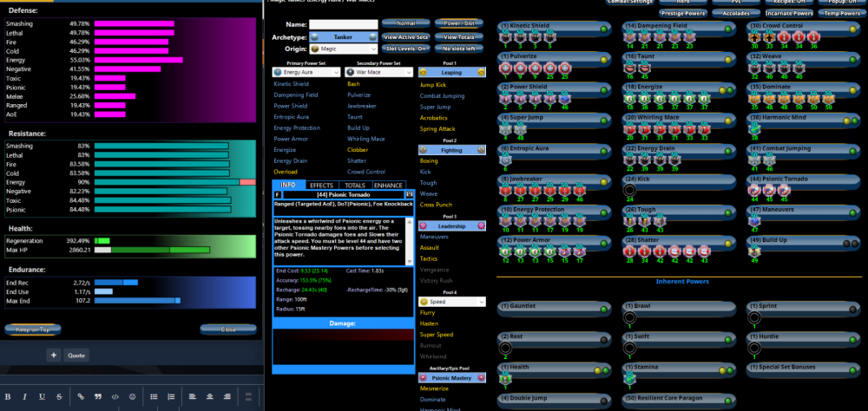Open the Origin dropdown showing Magic
The width and height of the screenshot is (868, 411).
(345, 49)
